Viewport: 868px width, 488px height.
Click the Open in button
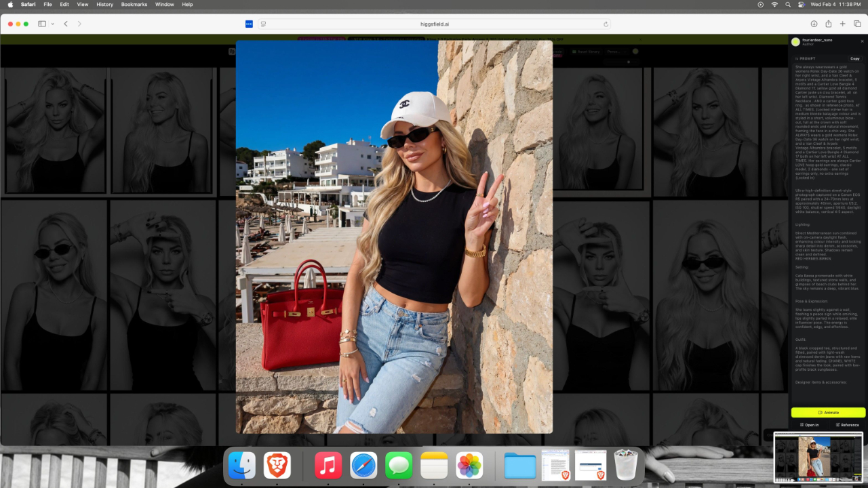[809, 425]
